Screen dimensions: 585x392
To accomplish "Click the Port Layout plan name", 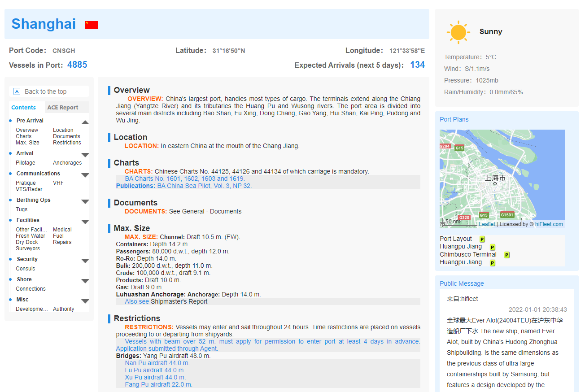I will [456, 239].
